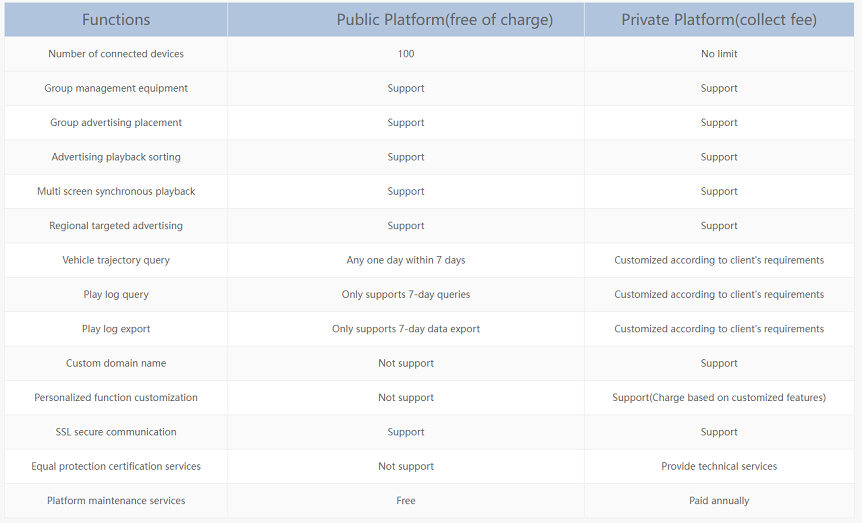Click the Paid annually cell

click(719, 501)
